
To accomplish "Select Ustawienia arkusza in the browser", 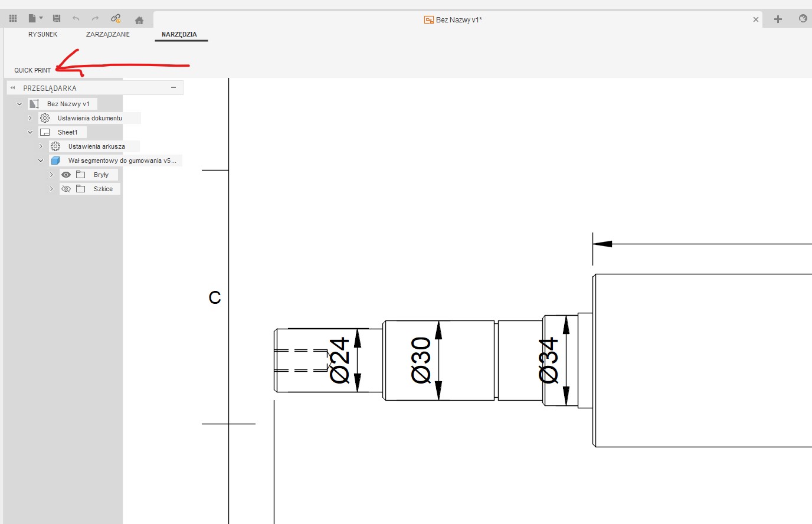I will coord(97,146).
